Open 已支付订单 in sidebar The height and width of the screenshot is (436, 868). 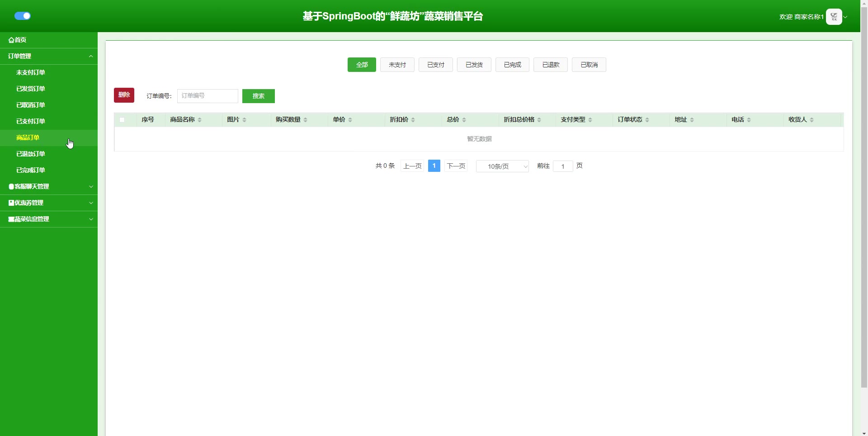point(49,121)
